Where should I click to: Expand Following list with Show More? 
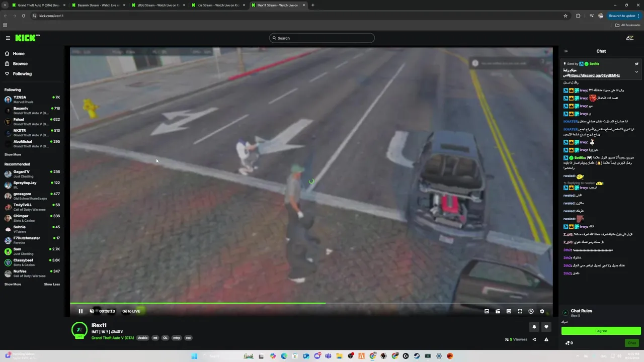click(13, 155)
